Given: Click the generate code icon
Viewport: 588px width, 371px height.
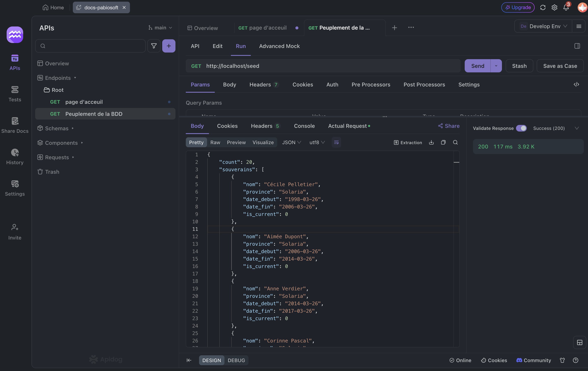Looking at the screenshot, I should [576, 84].
